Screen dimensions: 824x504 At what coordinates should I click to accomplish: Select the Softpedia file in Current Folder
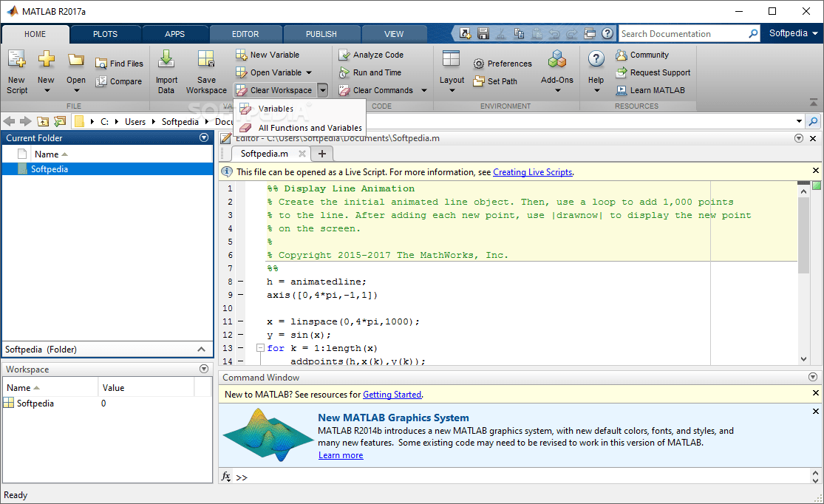point(107,168)
